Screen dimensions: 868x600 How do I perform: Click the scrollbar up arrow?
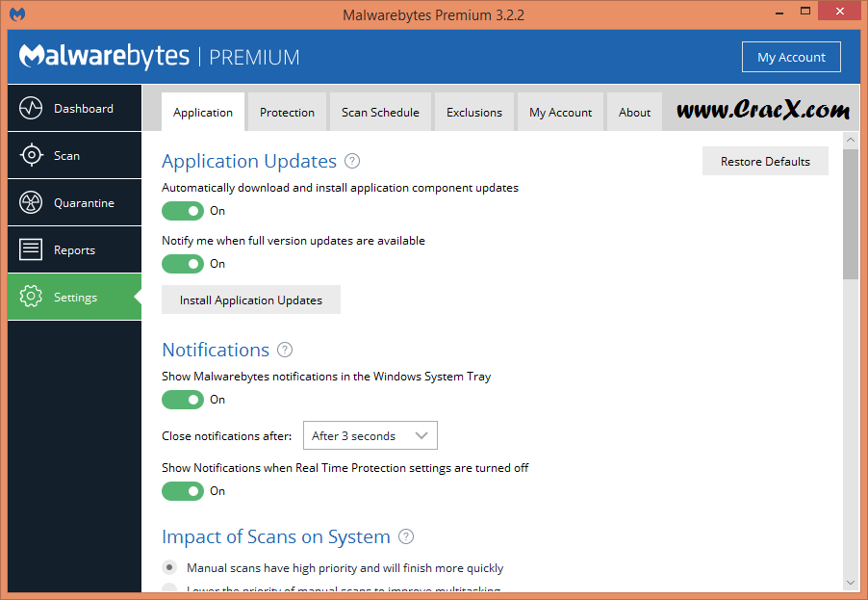[x=851, y=140]
